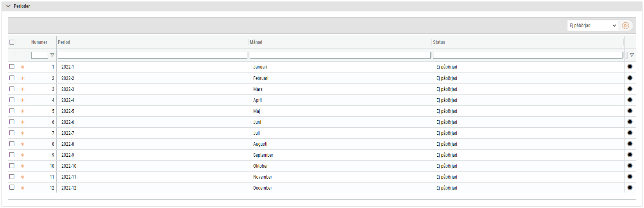Click the filter funnel icon after Status filter

[632, 55]
